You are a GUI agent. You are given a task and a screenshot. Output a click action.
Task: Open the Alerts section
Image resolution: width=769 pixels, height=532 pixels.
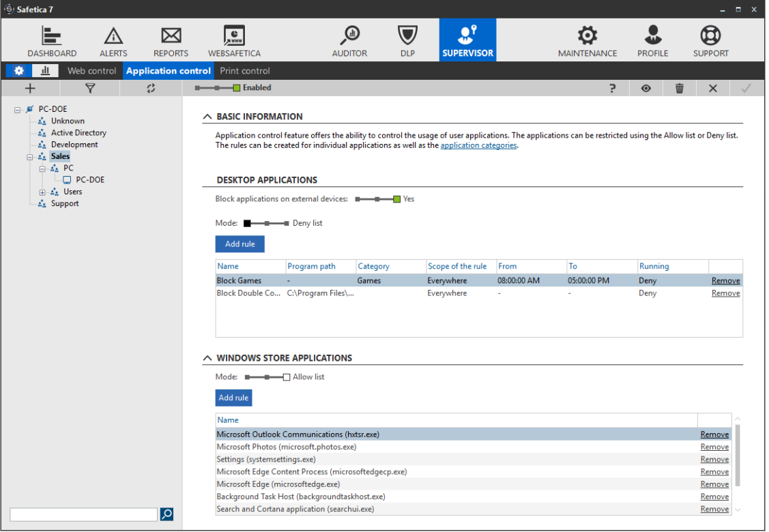pyautogui.click(x=113, y=41)
